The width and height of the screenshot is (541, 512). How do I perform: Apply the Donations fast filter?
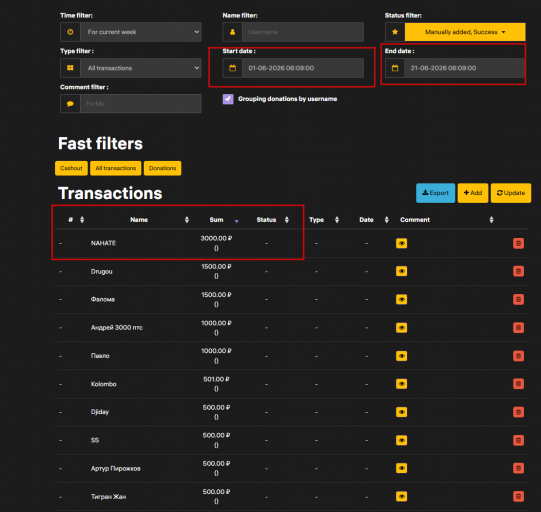pyautogui.click(x=163, y=168)
